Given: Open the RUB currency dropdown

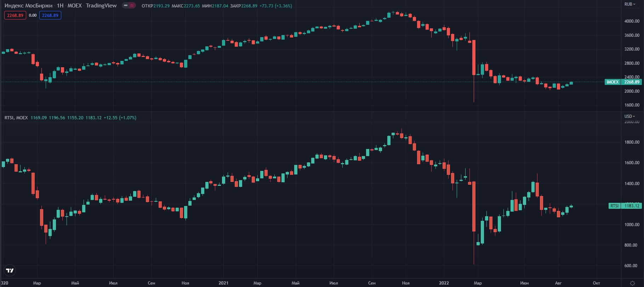Looking at the screenshot, I should pos(630,4).
